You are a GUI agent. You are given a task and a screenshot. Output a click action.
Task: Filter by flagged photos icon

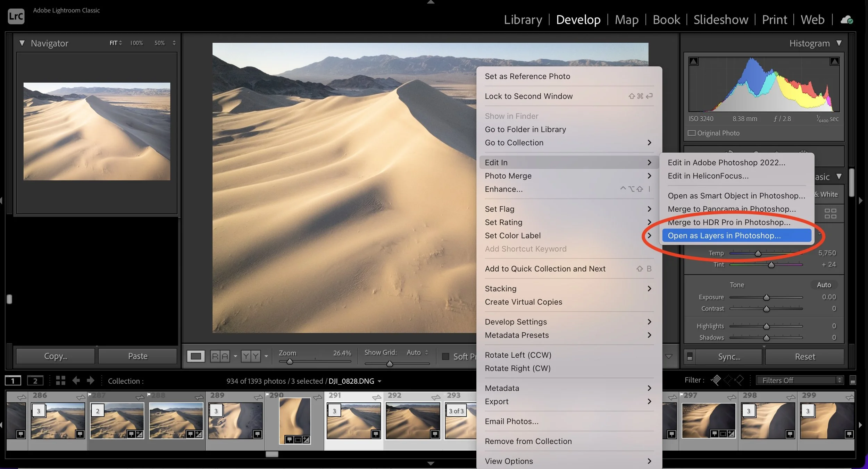point(716,380)
